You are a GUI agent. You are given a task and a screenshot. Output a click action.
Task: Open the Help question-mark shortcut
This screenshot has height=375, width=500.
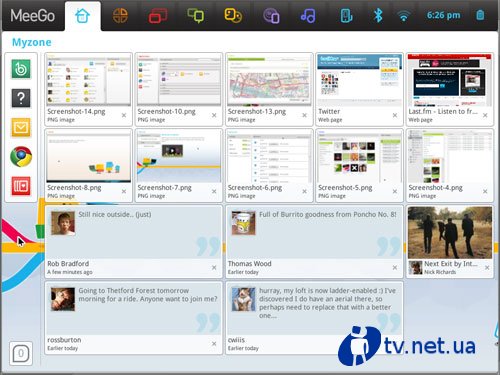point(21,98)
